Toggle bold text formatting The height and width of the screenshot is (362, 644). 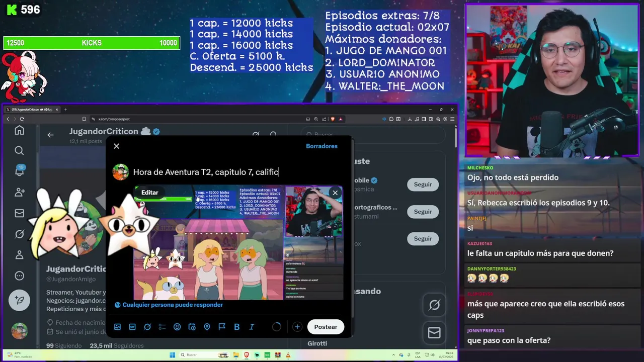click(x=236, y=327)
